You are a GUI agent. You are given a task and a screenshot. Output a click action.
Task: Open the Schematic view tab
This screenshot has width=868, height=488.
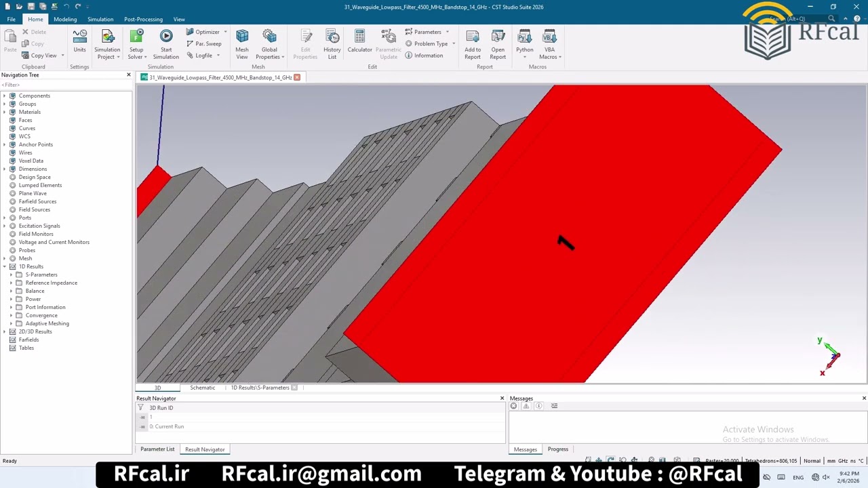(x=202, y=388)
